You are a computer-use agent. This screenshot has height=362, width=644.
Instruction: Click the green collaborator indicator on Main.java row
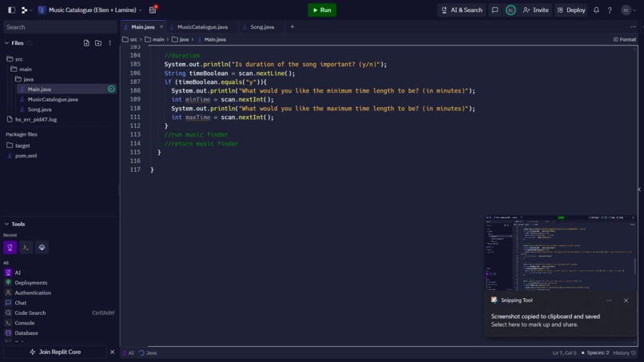click(x=111, y=90)
